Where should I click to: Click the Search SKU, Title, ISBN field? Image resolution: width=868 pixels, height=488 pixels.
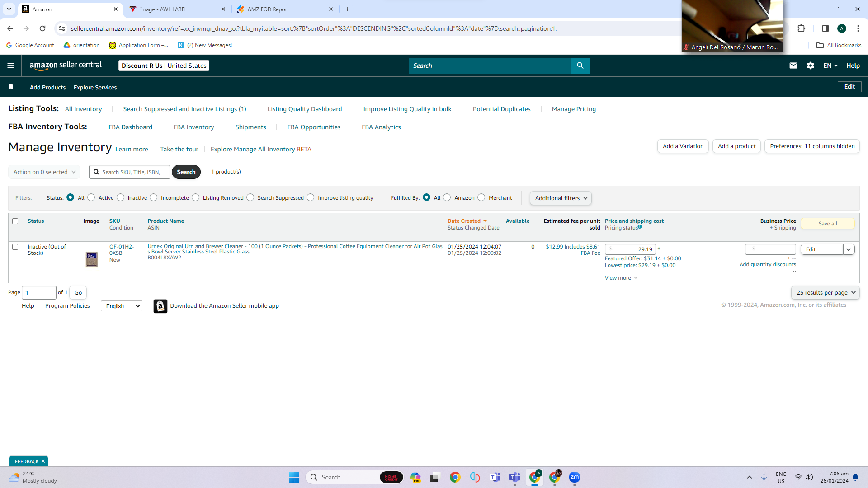(130, 172)
